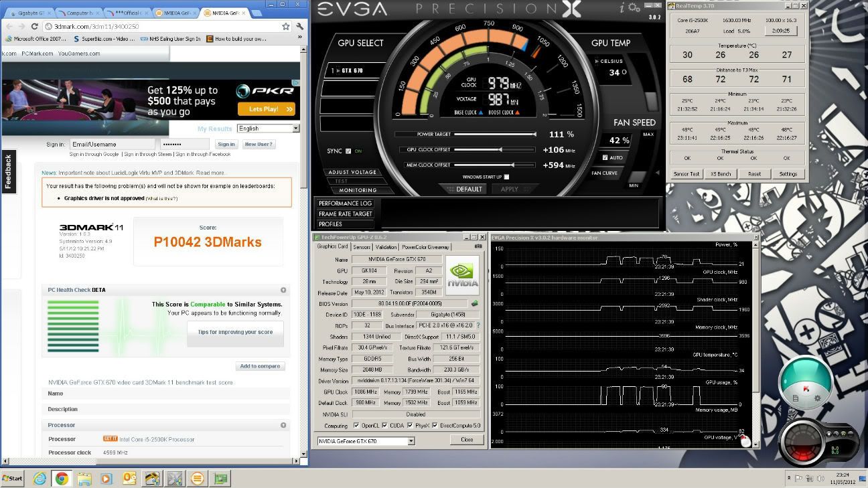Click NVIDIA logo in GPU-Z
868x488 pixels.
point(463,275)
